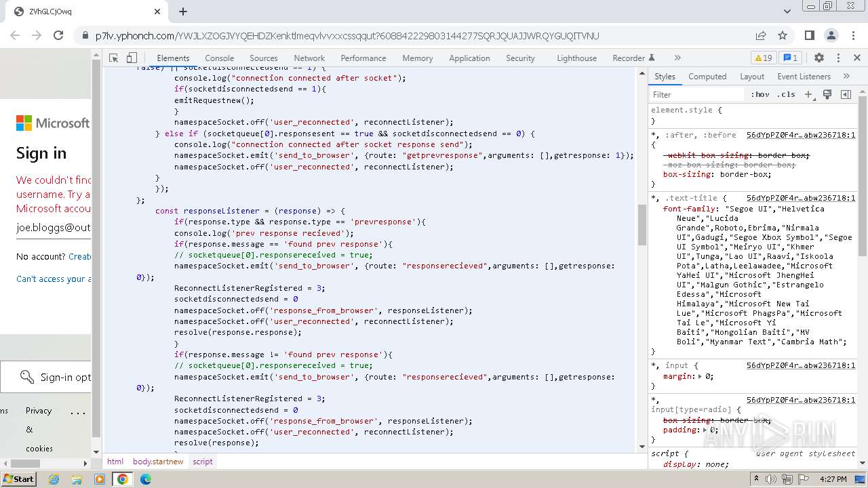This screenshot has height=488, width=868.
Task: Select the Event Listeners sidebar tab
Action: tap(804, 77)
